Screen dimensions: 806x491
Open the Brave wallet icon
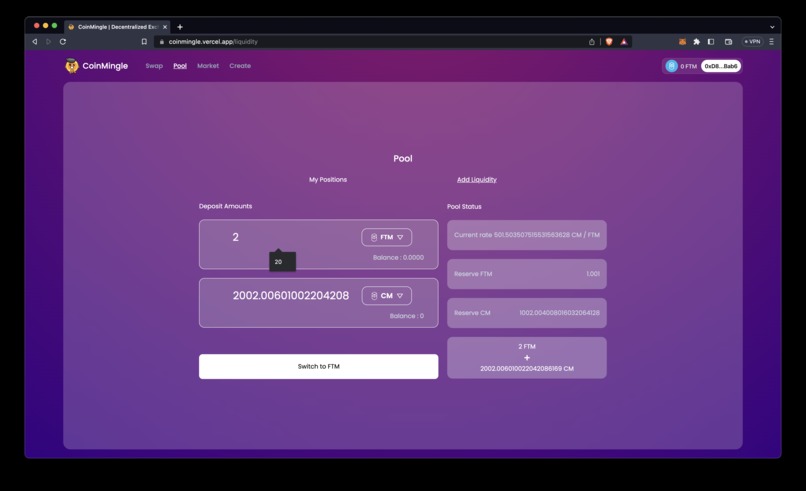tap(728, 42)
